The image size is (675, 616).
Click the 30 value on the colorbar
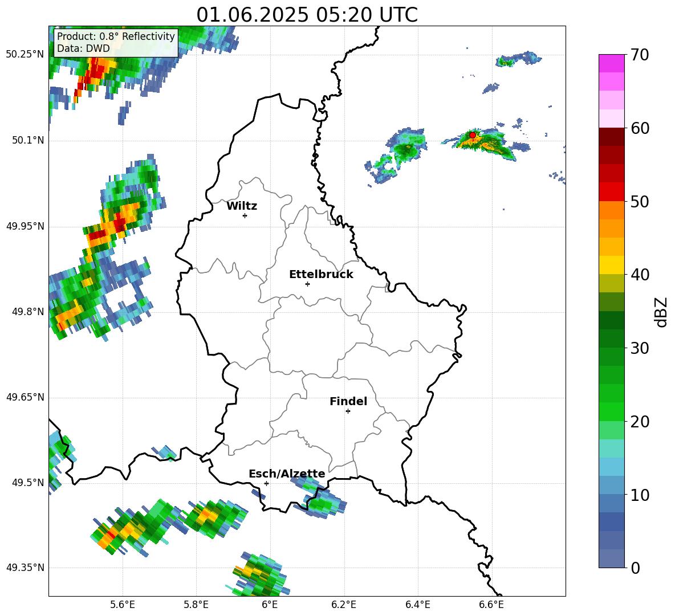click(x=640, y=348)
